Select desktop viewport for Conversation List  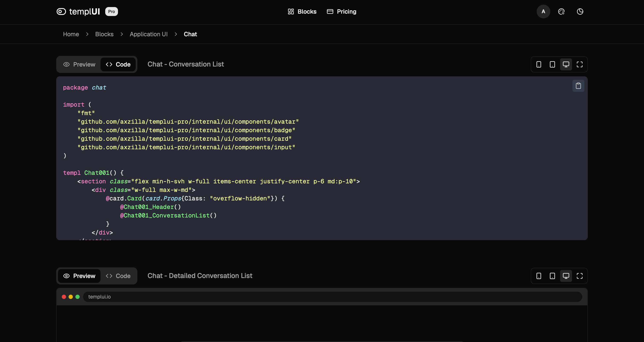tap(566, 65)
